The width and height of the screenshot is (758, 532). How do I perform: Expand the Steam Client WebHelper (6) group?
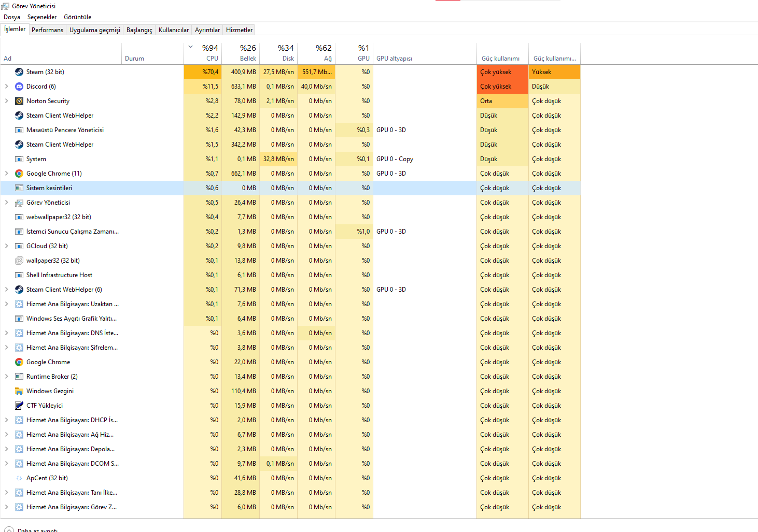point(6,290)
